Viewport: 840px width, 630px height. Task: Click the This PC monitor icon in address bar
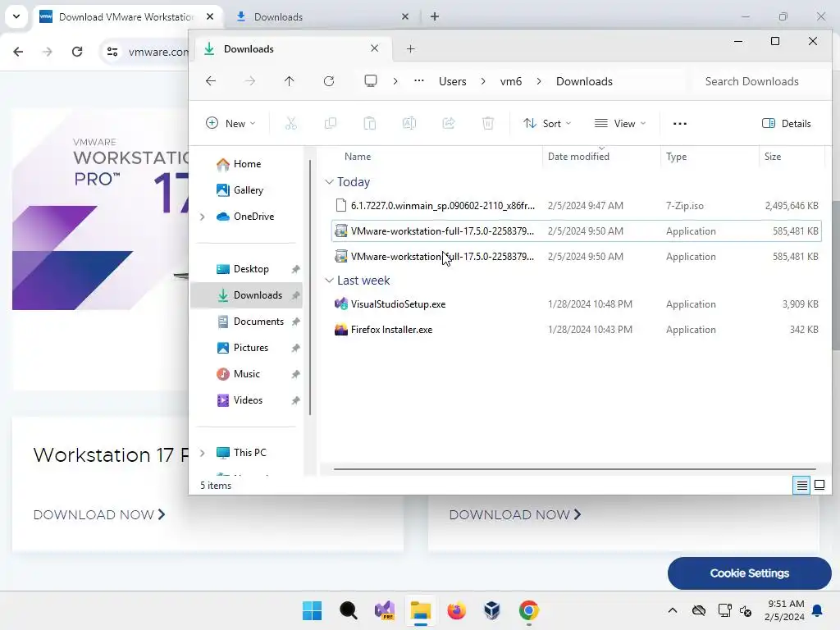coord(371,81)
